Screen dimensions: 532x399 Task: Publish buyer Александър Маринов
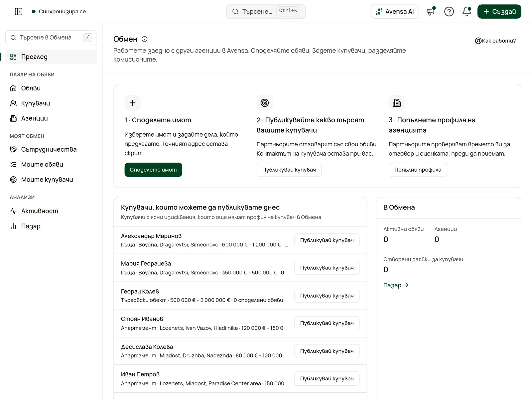coord(327,240)
